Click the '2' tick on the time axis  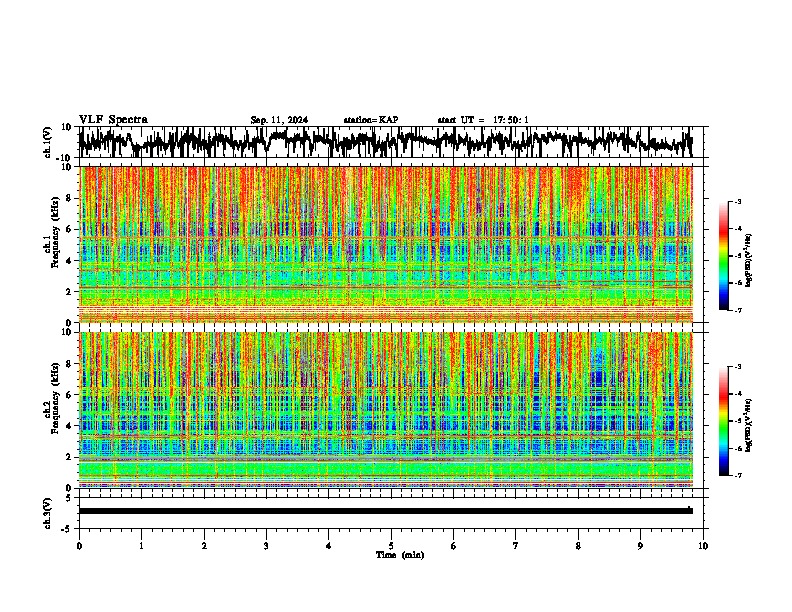click(204, 546)
